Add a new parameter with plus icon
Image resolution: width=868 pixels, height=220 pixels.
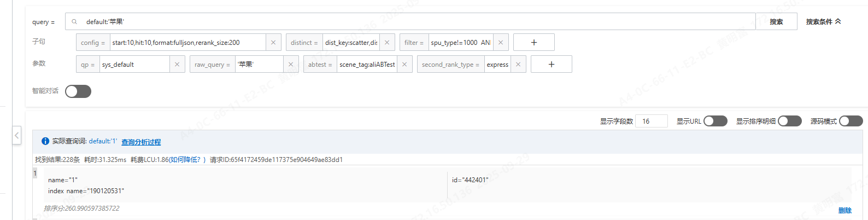pyautogui.click(x=552, y=65)
